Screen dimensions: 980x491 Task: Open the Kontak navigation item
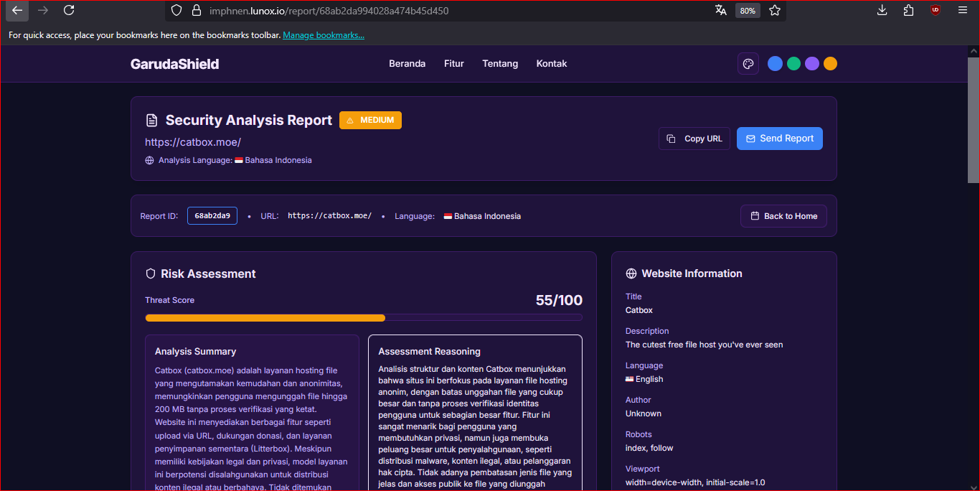tap(552, 64)
